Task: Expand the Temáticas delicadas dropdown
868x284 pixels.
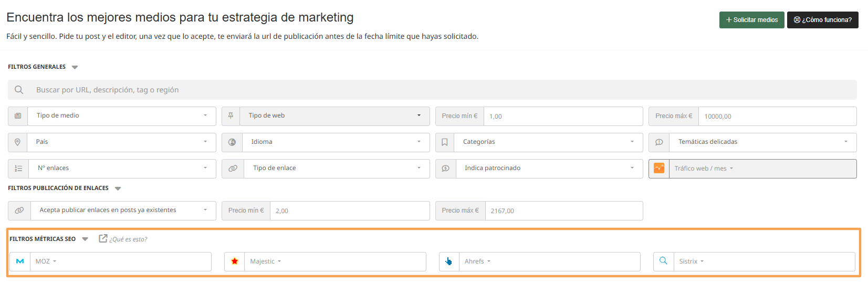Action: coord(762,142)
